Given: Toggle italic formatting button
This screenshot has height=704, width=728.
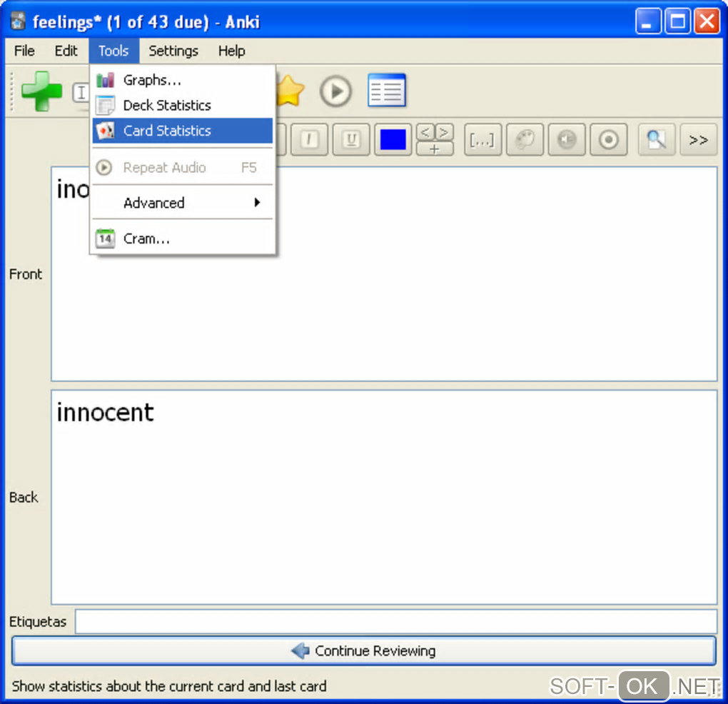Looking at the screenshot, I should pos(309,139).
